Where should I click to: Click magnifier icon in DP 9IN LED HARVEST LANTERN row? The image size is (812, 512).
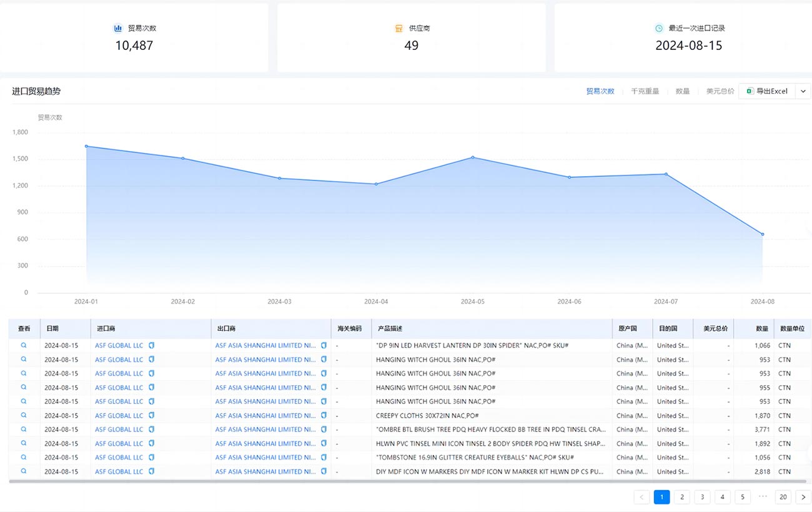click(x=24, y=345)
